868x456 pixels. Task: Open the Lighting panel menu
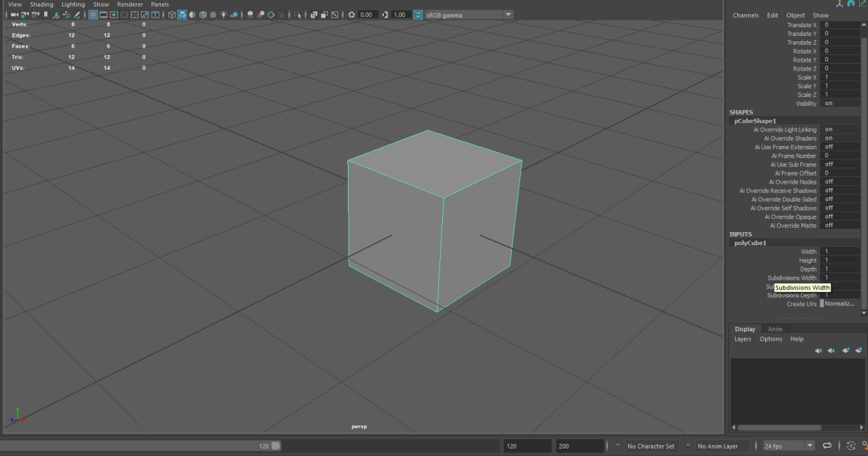tap(73, 4)
